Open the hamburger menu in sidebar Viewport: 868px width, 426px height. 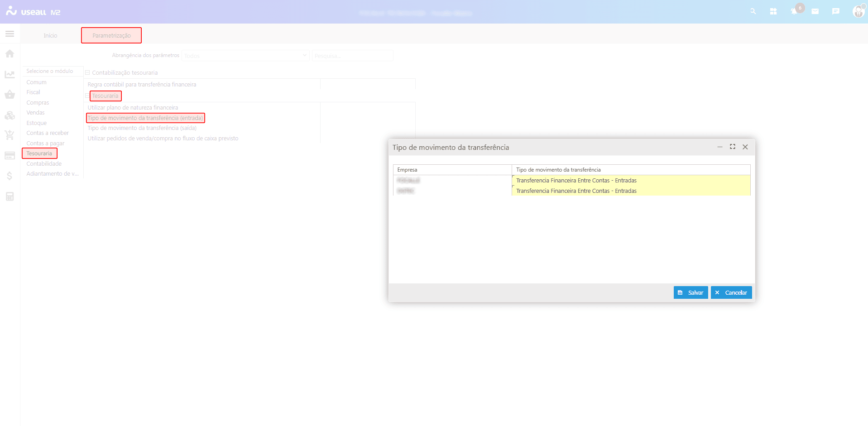click(x=10, y=34)
